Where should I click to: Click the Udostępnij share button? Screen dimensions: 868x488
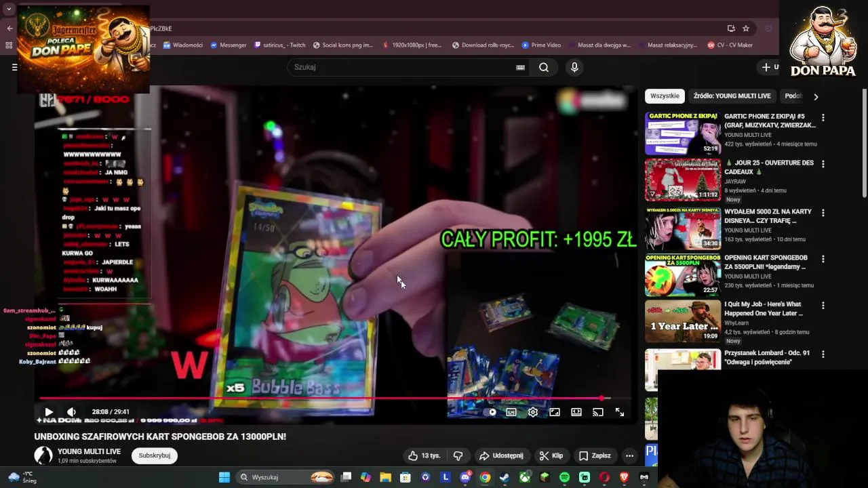[502, 455]
